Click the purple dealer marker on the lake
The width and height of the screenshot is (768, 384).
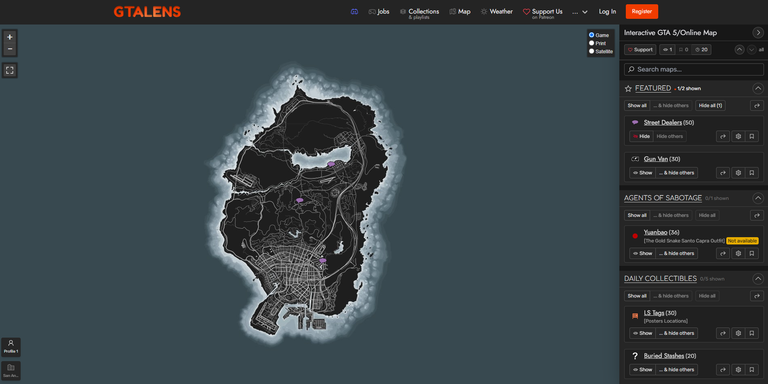coord(331,164)
